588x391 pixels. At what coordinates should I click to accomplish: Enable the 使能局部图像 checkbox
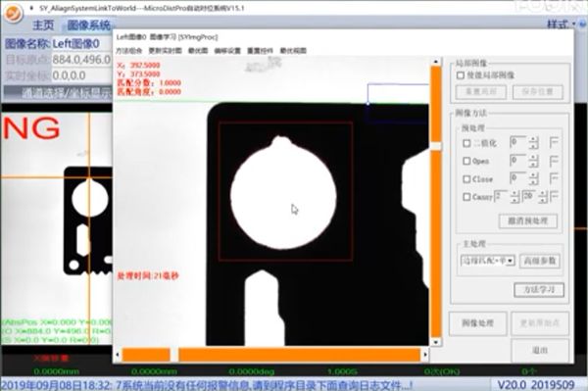461,75
